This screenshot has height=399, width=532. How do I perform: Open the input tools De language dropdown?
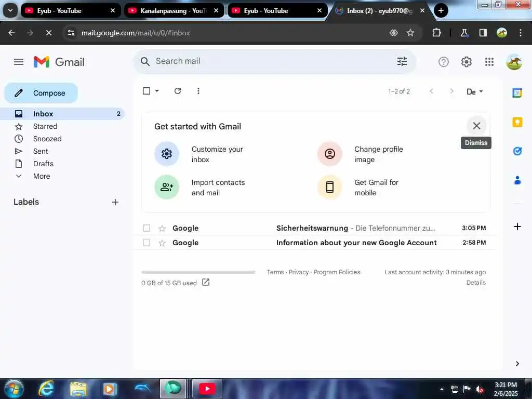pyautogui.click(x=475, y=91)
